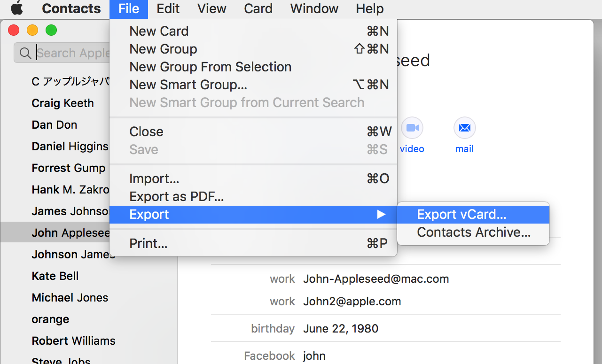Screen dimensions: 602x364
Task: Select New Smart Group menu entry
Action: tap(188, 85)
